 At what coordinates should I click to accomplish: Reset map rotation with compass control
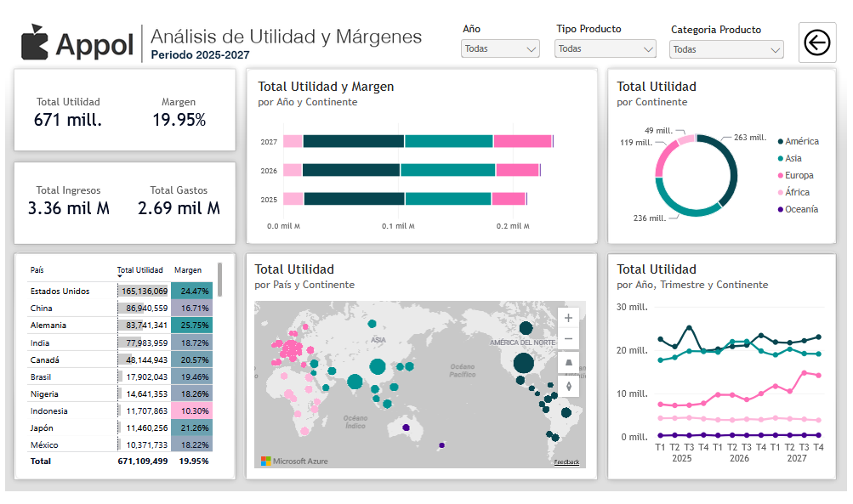click(568, 386)
